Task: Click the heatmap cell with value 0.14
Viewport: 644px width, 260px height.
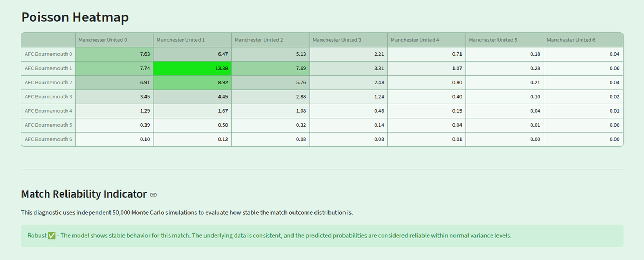Action: (349, 125)
